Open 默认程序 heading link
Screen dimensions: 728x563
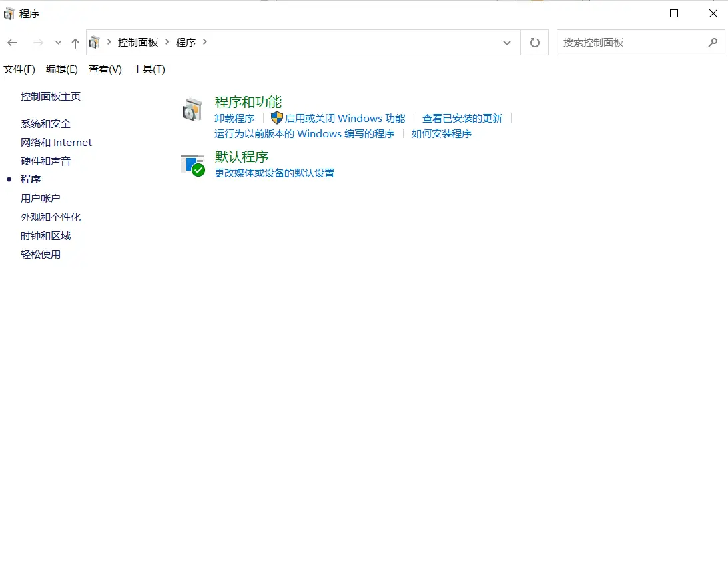tap(241, 157)
